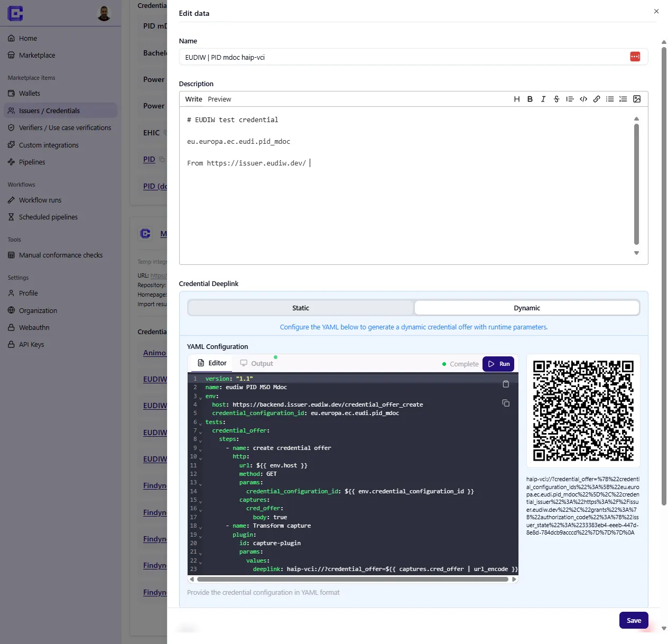Open Profile settings

28,293
